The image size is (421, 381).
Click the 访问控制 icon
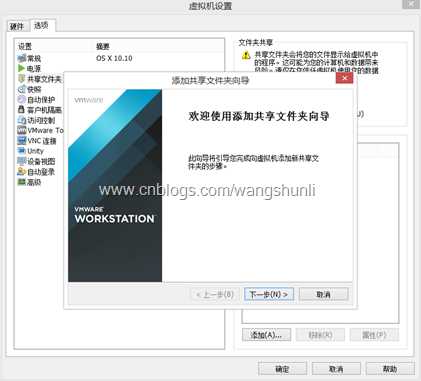click(22, 120)
